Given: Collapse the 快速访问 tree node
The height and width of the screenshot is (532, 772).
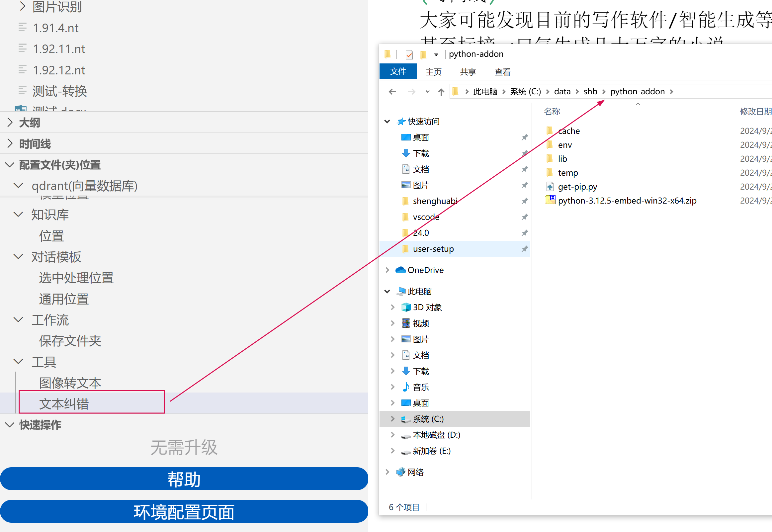Looking at the screenshot, I should click(387, 122).
